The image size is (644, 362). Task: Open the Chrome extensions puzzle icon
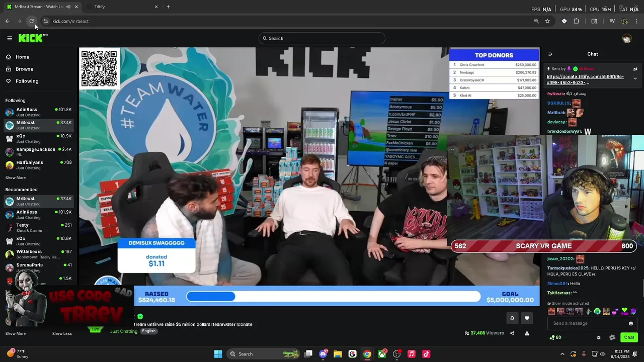coord(577,21)
